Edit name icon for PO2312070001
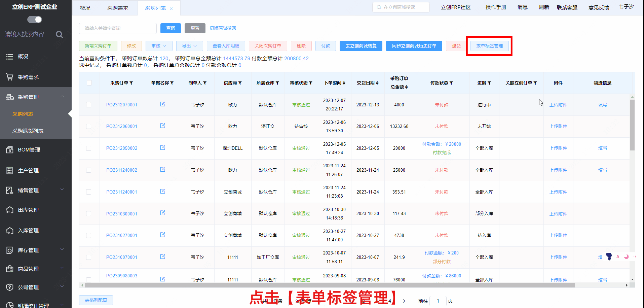This screenshot has height=308, width=644. 163,104
